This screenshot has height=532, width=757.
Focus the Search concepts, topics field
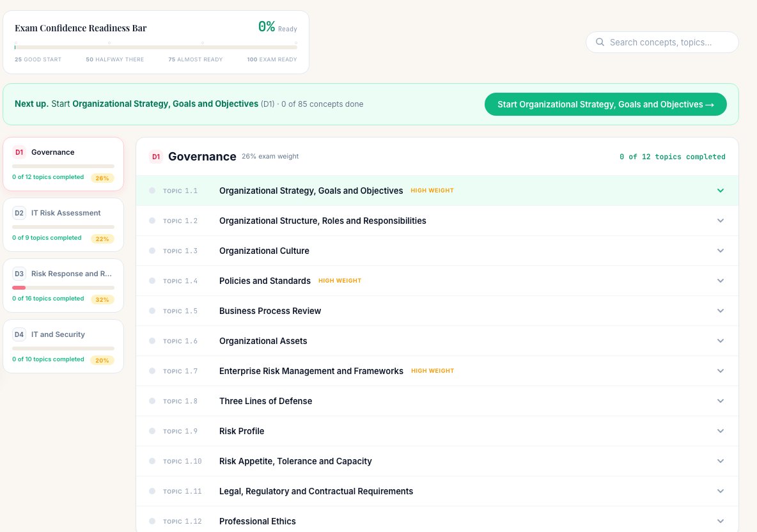[x=662, y=42]
